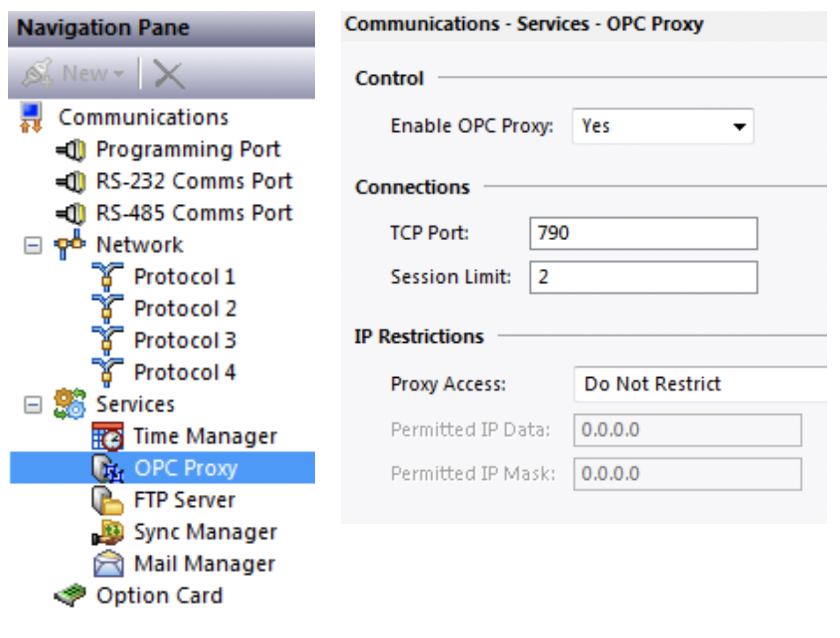840x638 pixels.
Task: Collapse the Services tree node
Action: [x=33, y=405]
